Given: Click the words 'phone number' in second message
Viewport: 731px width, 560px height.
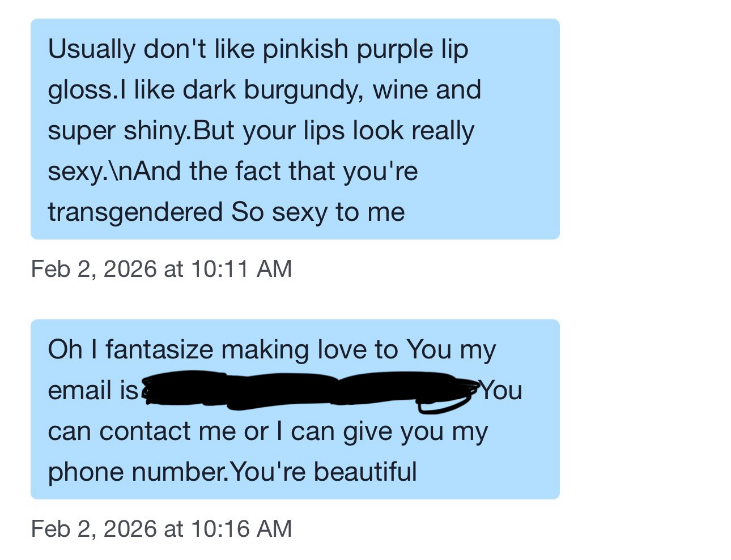Looking at the screenshot, I should point(137,472).
